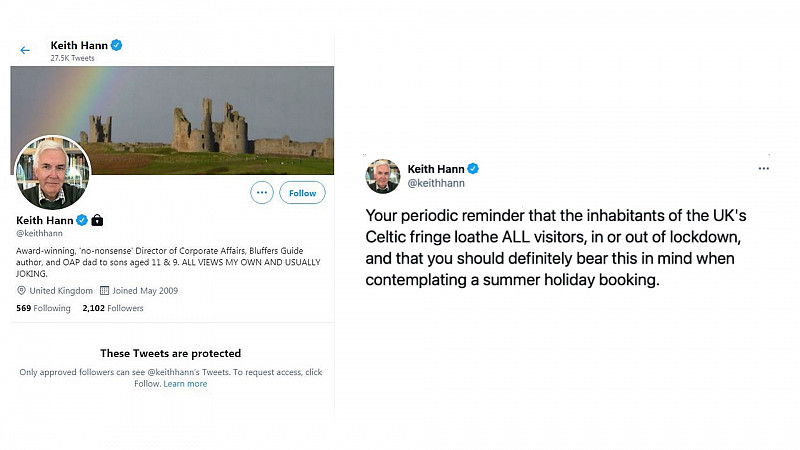Click the @keithhann handle under profile name
This screenshot has height=450, width=800.
[x=39, y=233]
